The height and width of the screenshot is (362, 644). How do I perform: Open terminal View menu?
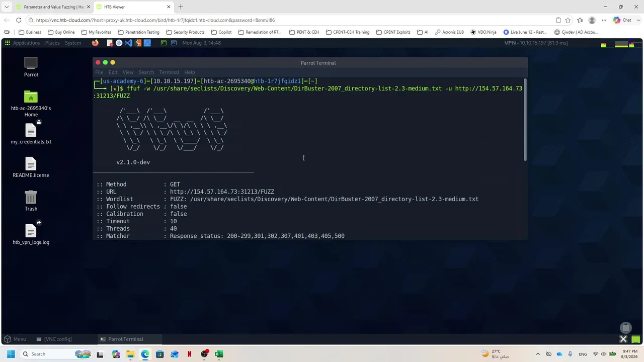point(128,72)
